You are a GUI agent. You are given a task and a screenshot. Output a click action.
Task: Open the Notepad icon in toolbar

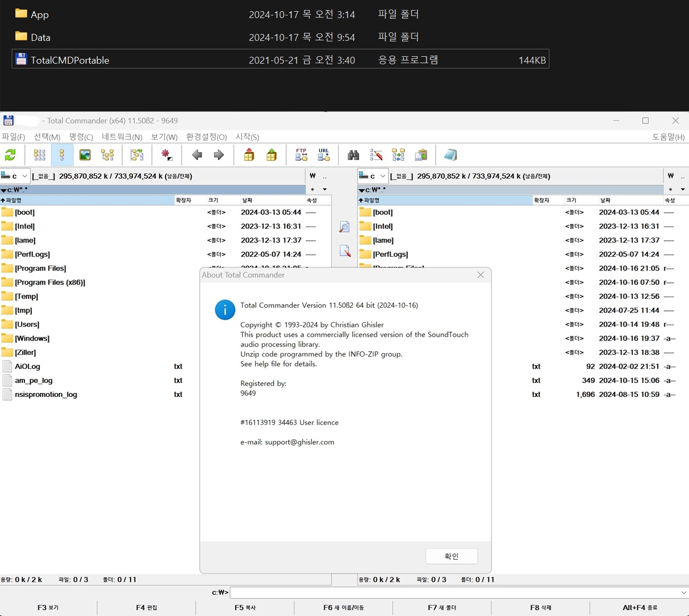pos(450,155)
